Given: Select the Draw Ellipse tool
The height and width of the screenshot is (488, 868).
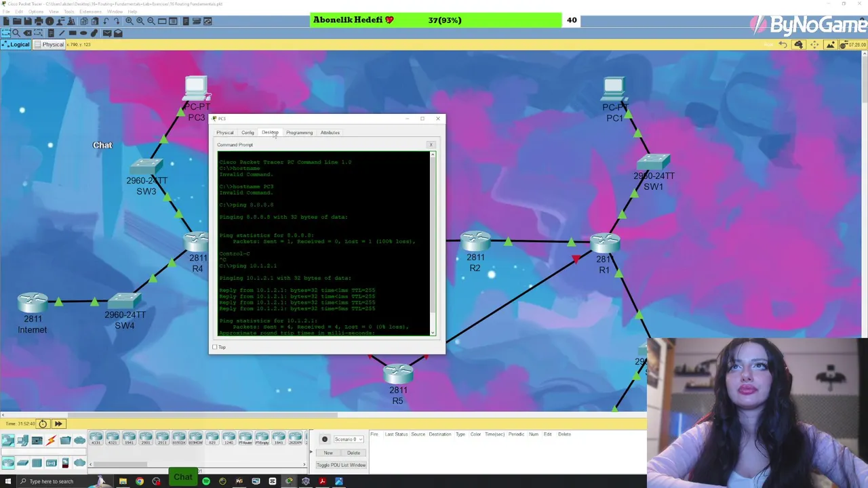Looking at the screenshot, I should 83,33.
